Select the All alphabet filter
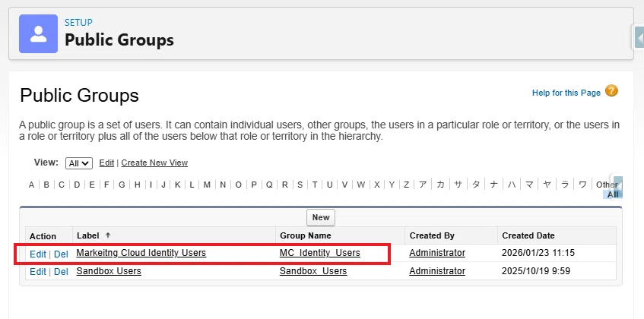 pos(613,194)
